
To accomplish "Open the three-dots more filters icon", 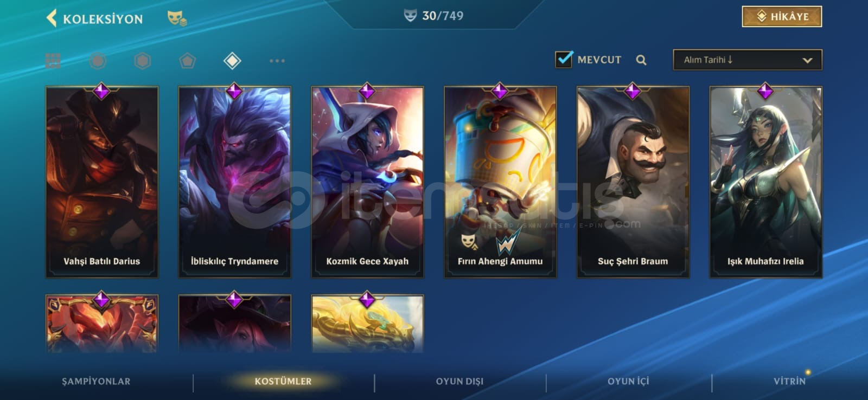I will (x=277, y=61).
